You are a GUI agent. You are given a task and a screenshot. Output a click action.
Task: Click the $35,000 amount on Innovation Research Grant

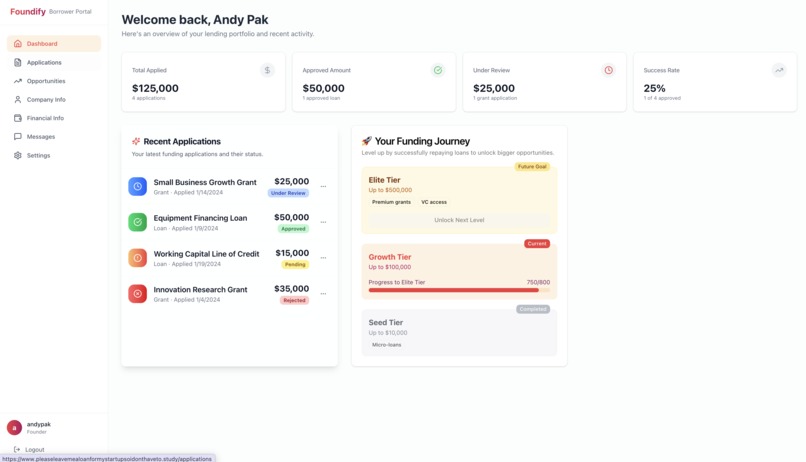[291, 289]
